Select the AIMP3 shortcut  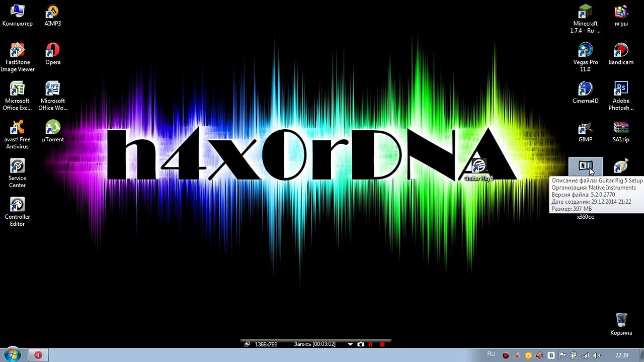point(52,16)
